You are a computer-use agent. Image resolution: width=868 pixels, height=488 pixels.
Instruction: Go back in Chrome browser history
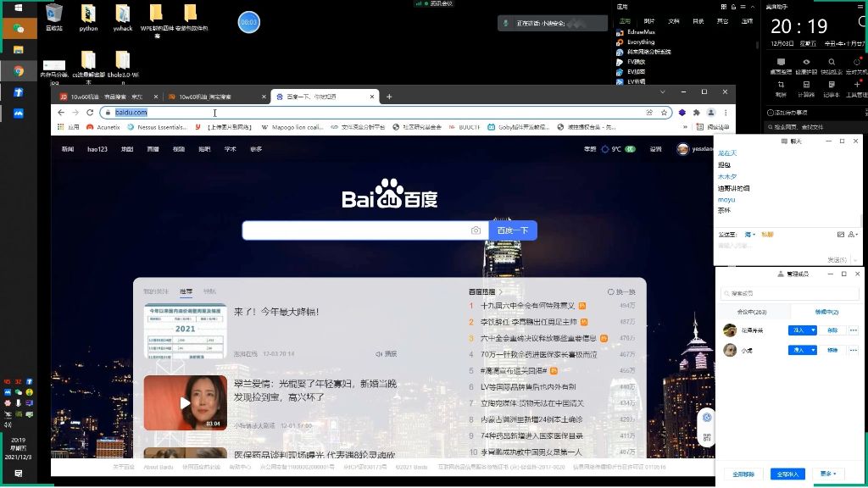click(61, 113)
